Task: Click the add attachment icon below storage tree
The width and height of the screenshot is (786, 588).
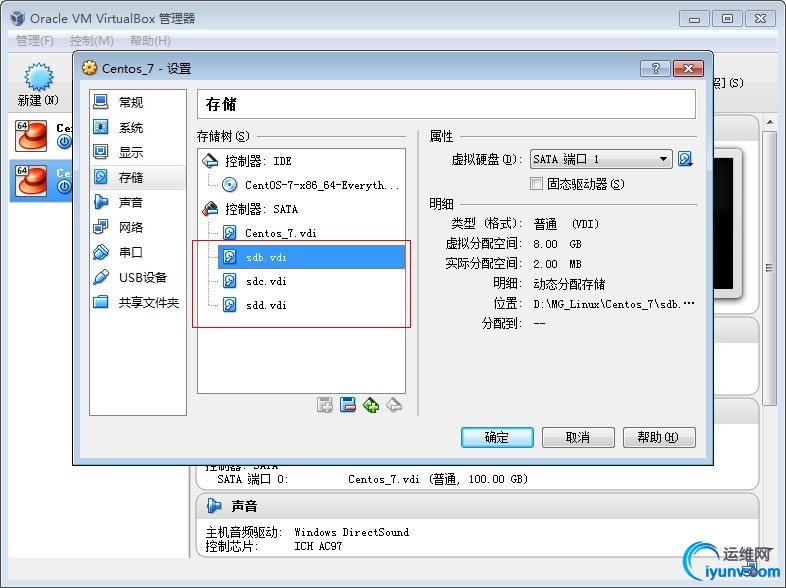Action: [325, 405]
